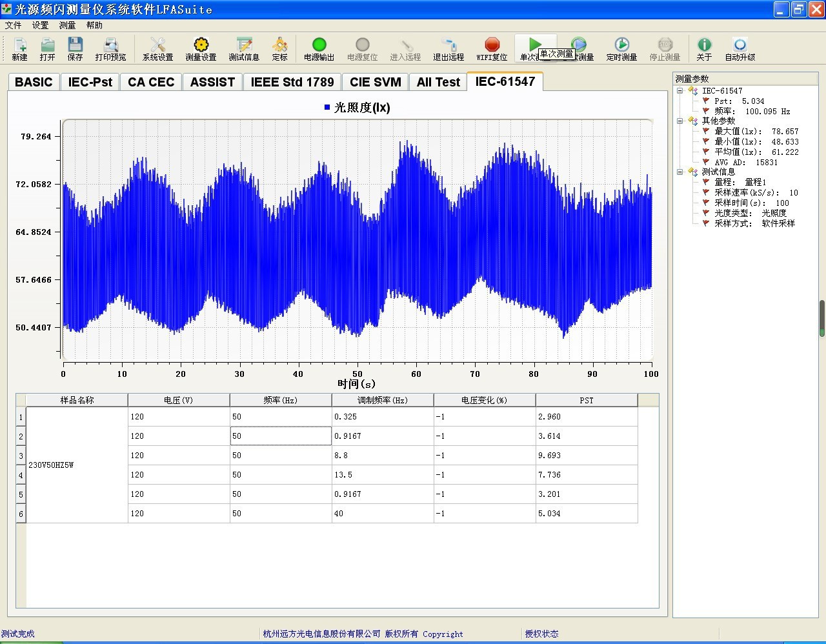The height and width of the screenshot is (644, 826).
Task: Click the grey 电源复位 power reset icon
Action: click(x=363, y=45)
